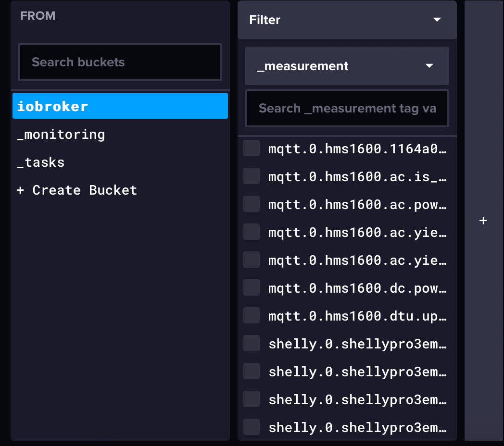This screenshot has height=446, width=504.
Task: Select the iobroker bucket
Action: click(120, 106)
